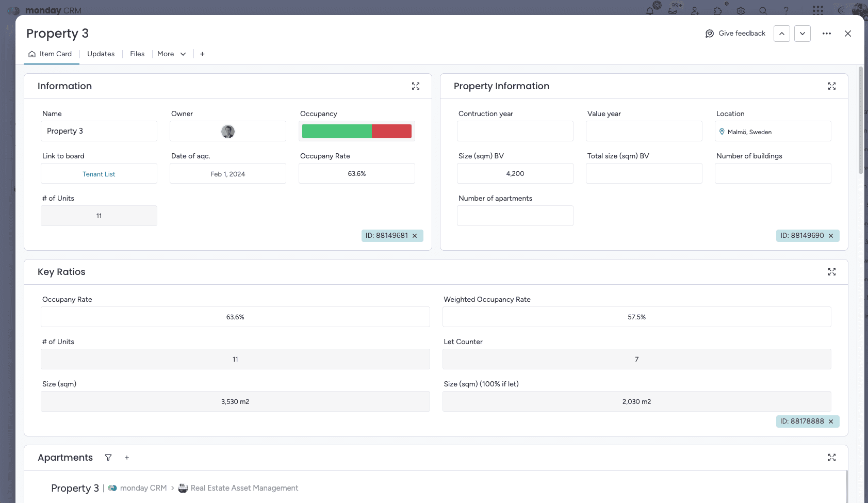The width and height of the screenshot is (868, 503).
Task: Click the Size (sqm) value 3,530 m2
Action: [235, 401]
